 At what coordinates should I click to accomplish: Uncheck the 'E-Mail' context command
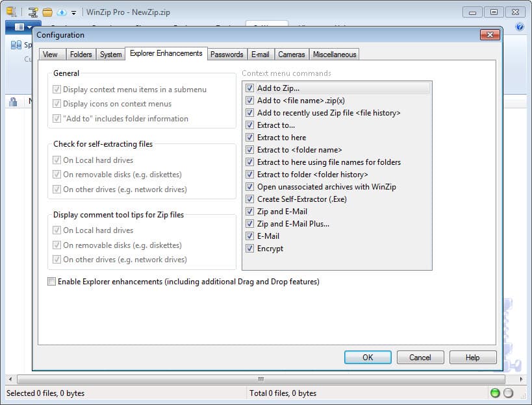coord(249,236)
